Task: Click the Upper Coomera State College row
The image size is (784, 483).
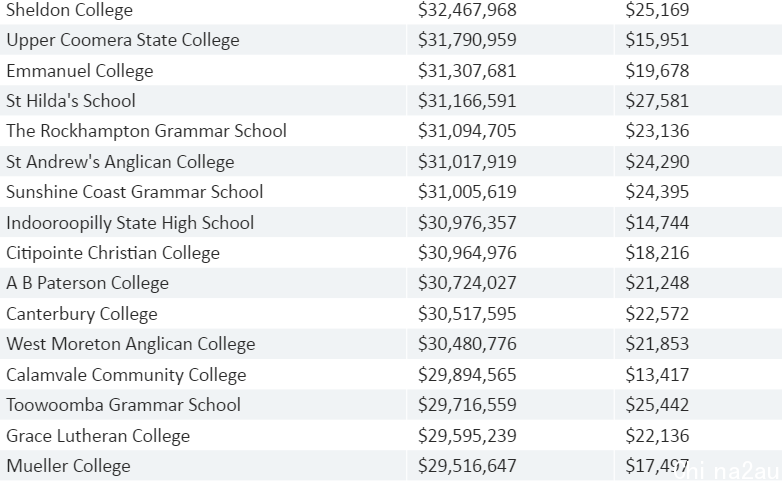Action: (x=392, y=40)
